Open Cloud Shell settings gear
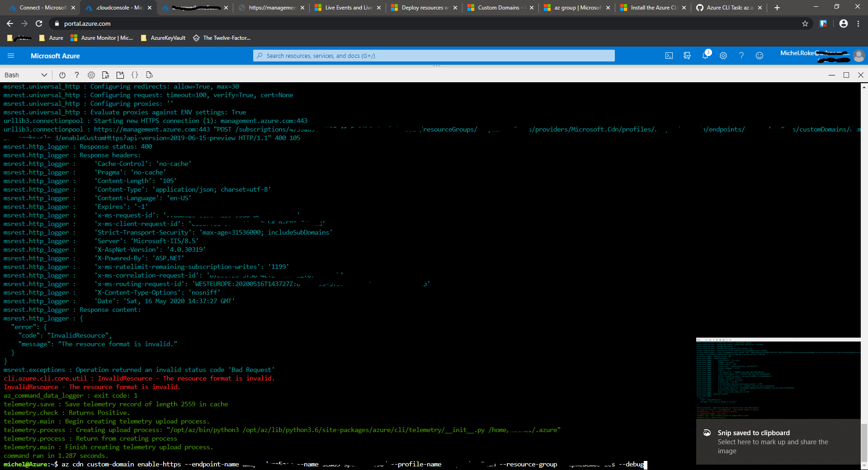 tap(91, 75)
